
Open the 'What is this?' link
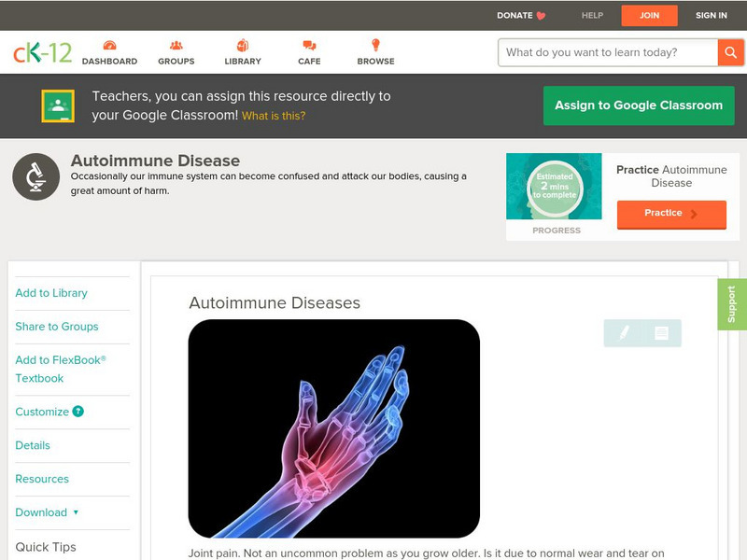point(274,116)
